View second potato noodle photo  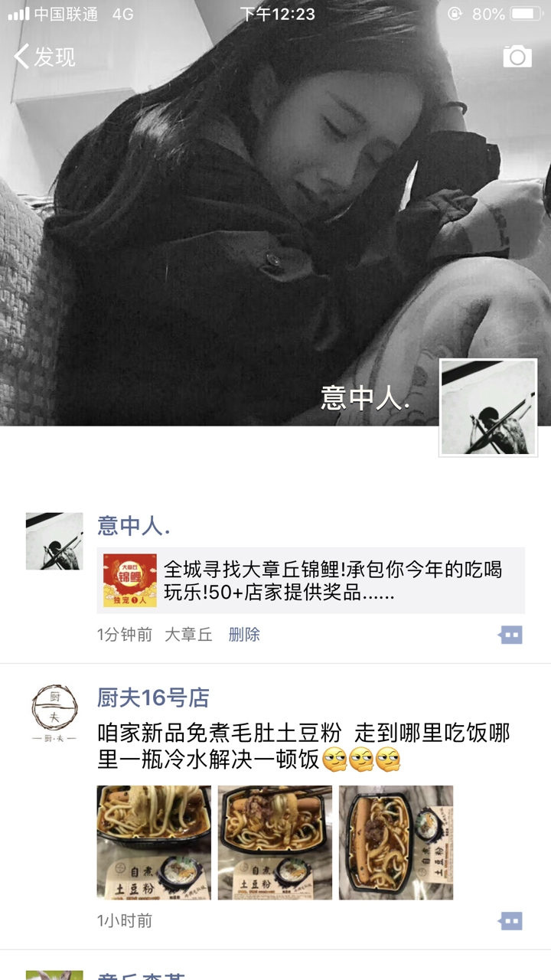click(x=275, y=842)
